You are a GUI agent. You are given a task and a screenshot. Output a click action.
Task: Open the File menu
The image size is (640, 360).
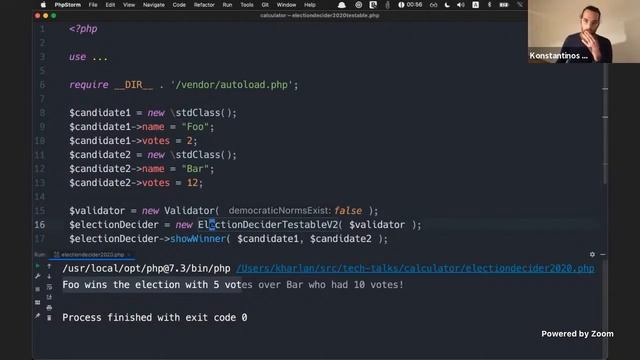(x=93, y=5)
